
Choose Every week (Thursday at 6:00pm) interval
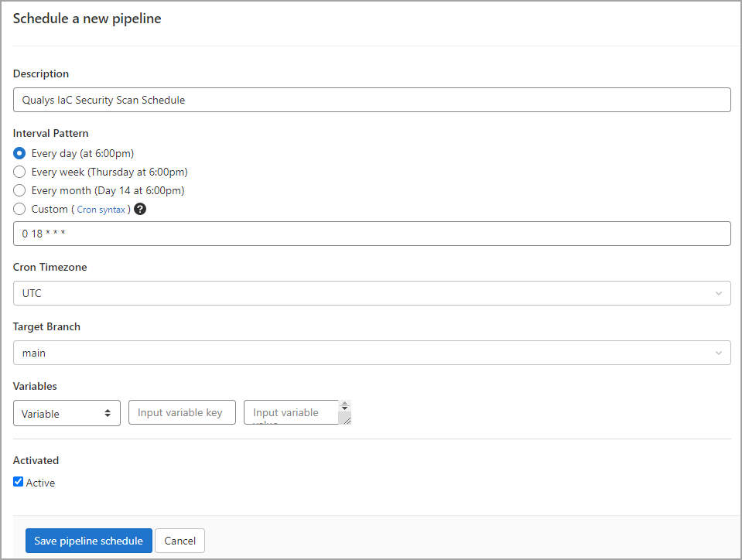coord(20,172)
